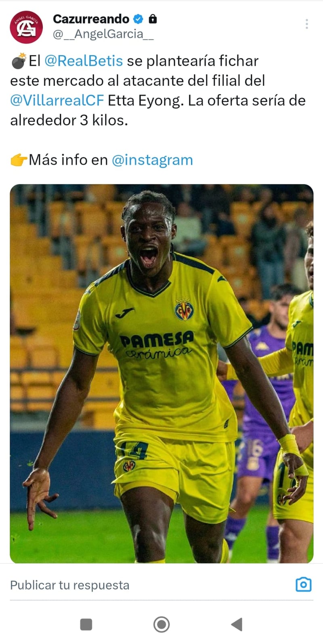Follow the @instagram mention link
The image size is (323, 644).
152,160
